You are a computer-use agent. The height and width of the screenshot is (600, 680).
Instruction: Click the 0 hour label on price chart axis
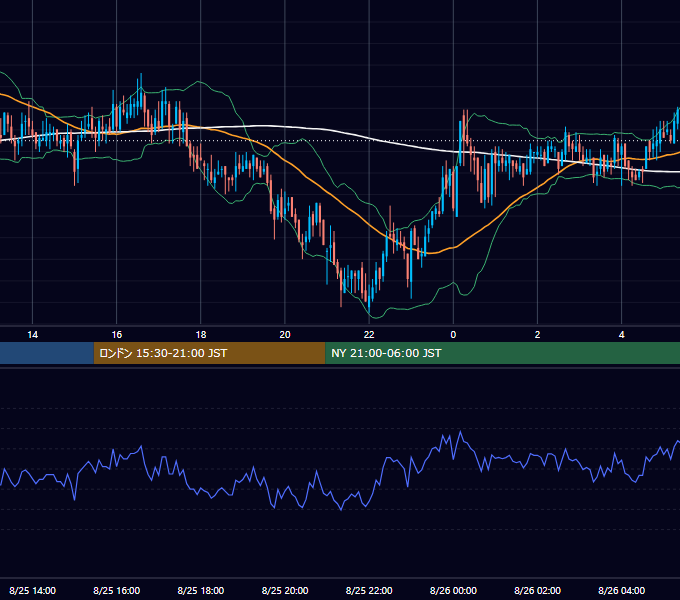pyautogui.click(x=453, y=335)
